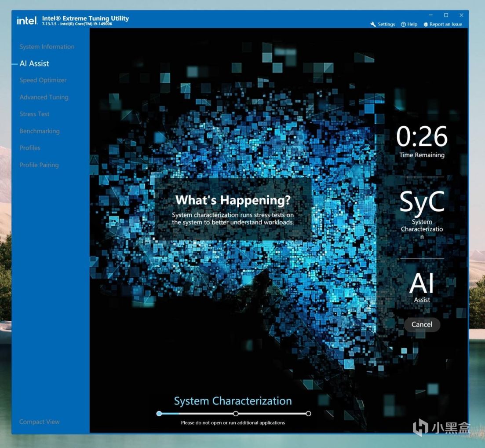Select AI Assist in the sidebar

click(x=34, y=63)
